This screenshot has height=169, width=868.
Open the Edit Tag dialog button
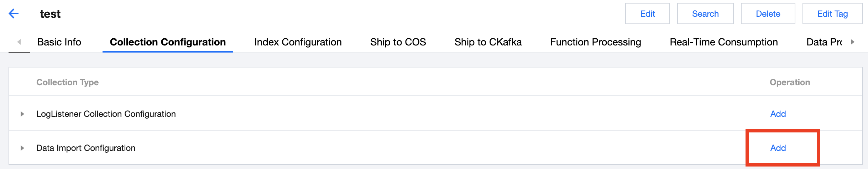pos(832,14)
